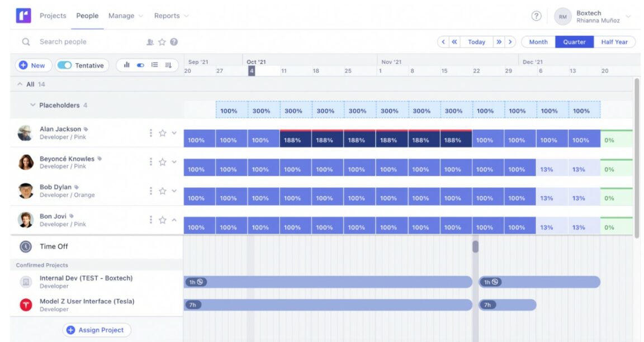Select the sort list icon
This screenshot has width=644, height=342.
tap(168, 65)
